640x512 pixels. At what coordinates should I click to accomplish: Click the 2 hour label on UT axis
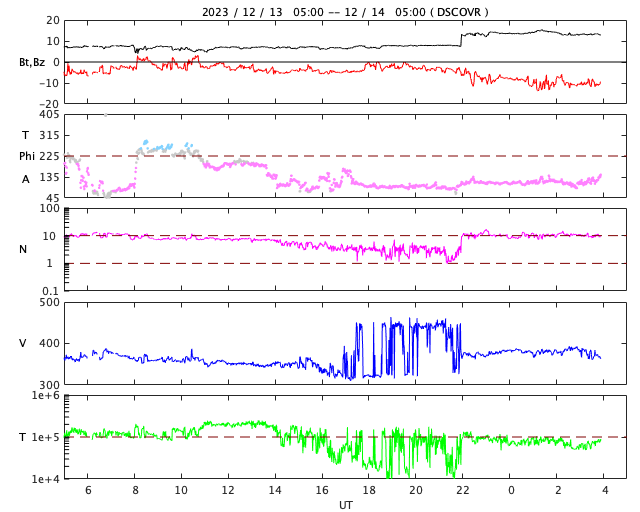point(558,490)
